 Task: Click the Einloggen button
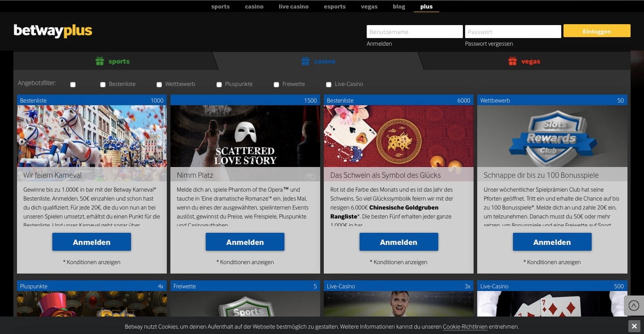point(597,31)
